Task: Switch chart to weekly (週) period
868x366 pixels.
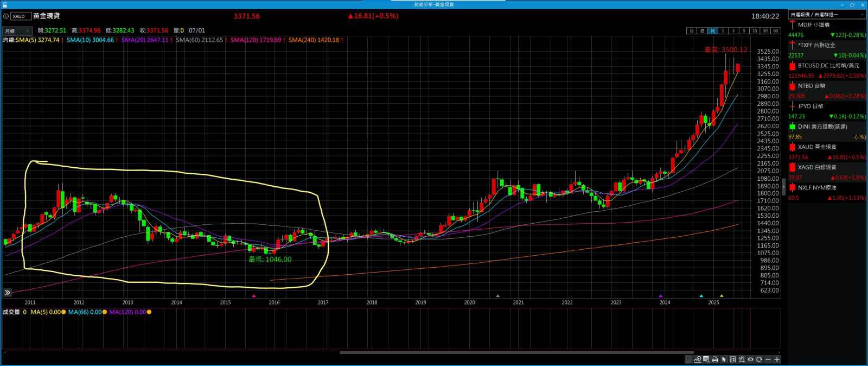Action: click(701, 31)
